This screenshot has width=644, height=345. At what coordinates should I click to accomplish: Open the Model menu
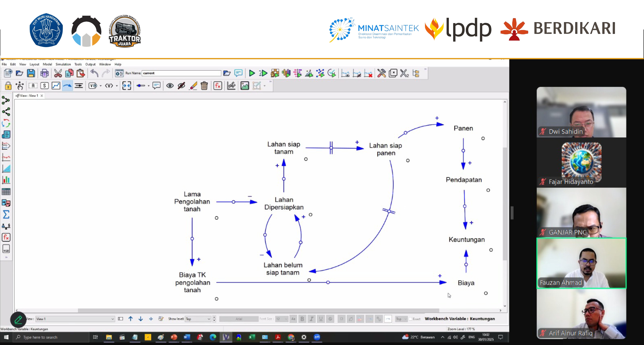tap(47, 64)
